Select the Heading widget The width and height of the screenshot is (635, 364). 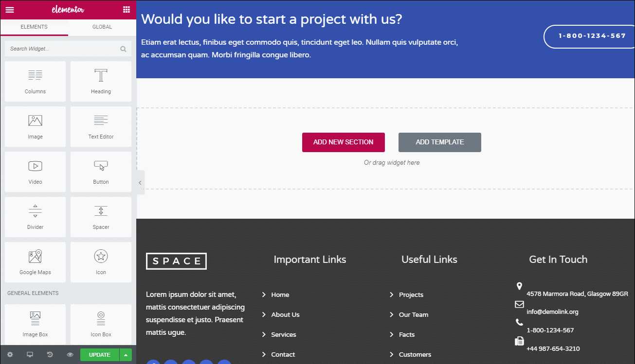(x=101, y=81)
